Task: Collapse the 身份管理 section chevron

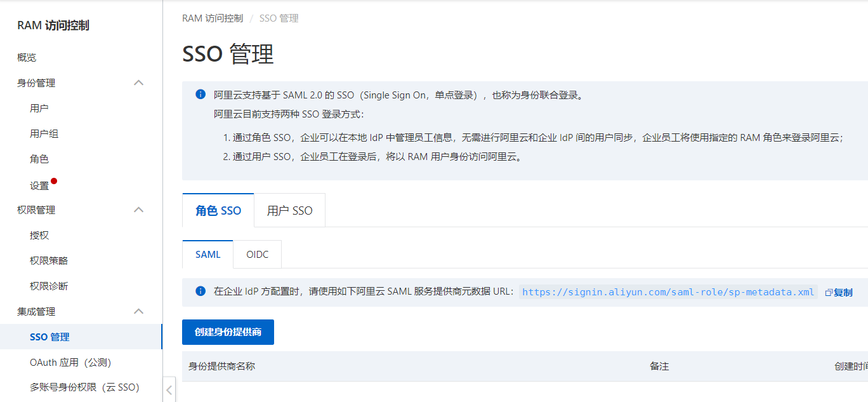Action: tap(139, 83)
